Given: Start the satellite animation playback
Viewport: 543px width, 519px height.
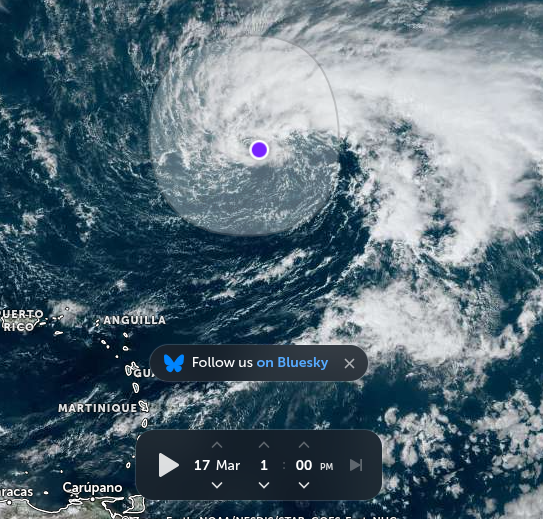Looking at the screenshot, I should 169,465.
